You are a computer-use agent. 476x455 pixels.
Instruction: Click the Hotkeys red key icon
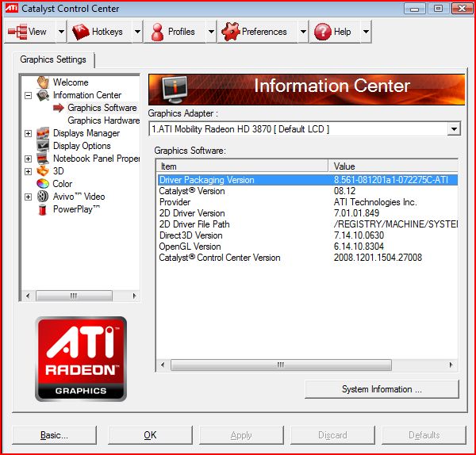click(x=80, y=32)
